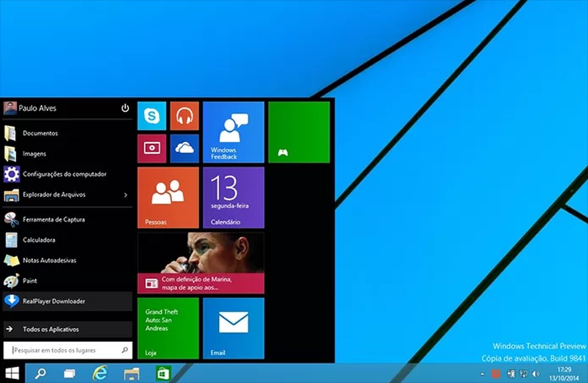Open the Skype tile
588x383 pixels.
click(x=152, y=116)
